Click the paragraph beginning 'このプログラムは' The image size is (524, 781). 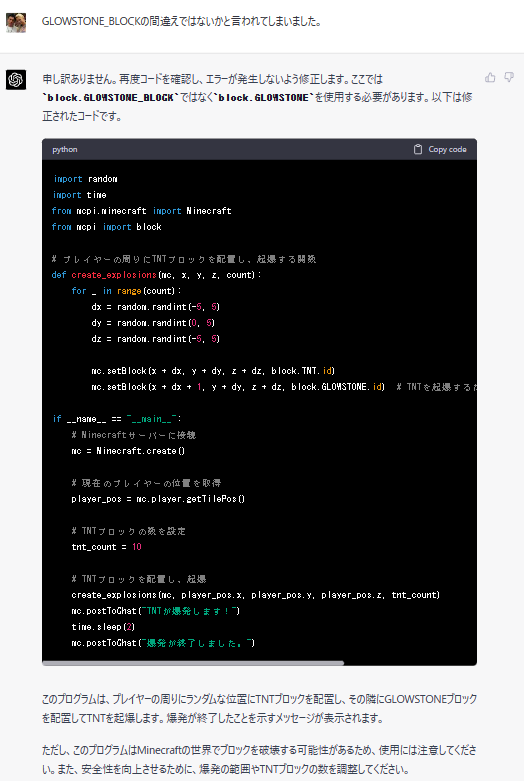point(260,708)
